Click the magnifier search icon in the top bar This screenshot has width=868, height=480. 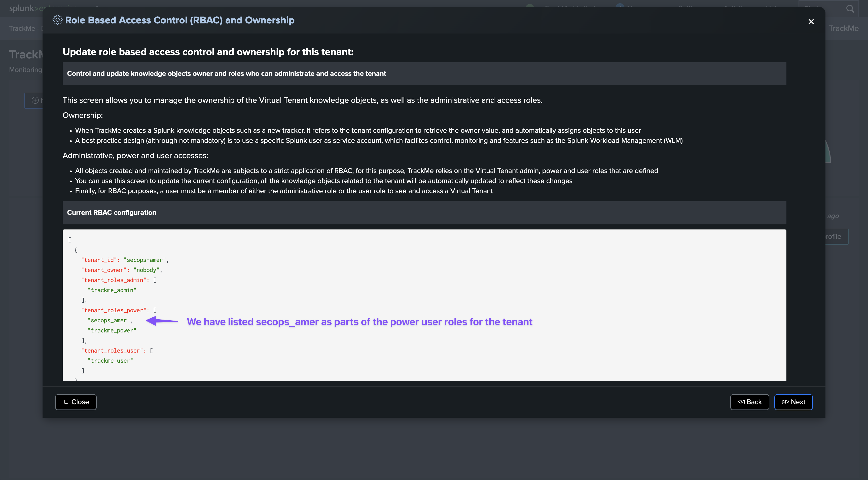pyautogui.click(x=850, y=9)
